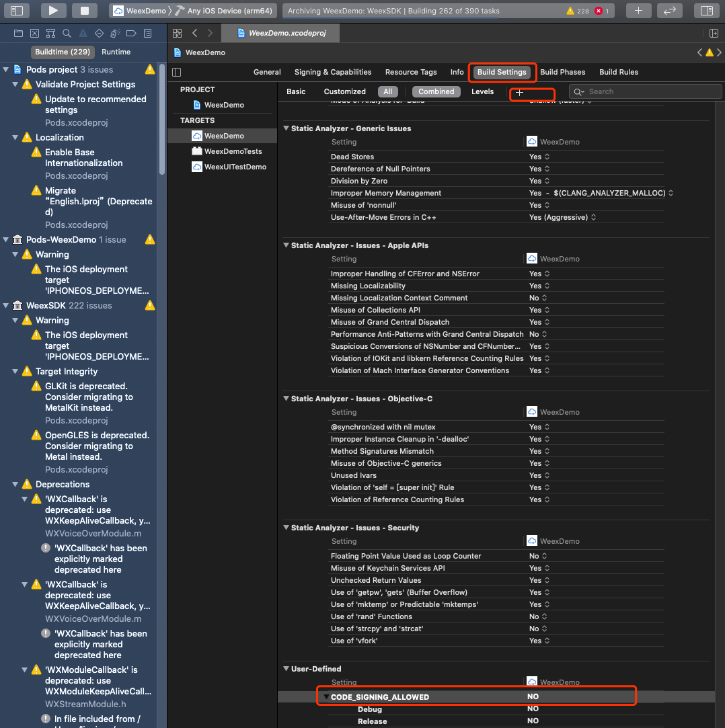The width and height of the screenshot is (725, 728).
Task: Click the Run (play) button
Action: (53, 10)
